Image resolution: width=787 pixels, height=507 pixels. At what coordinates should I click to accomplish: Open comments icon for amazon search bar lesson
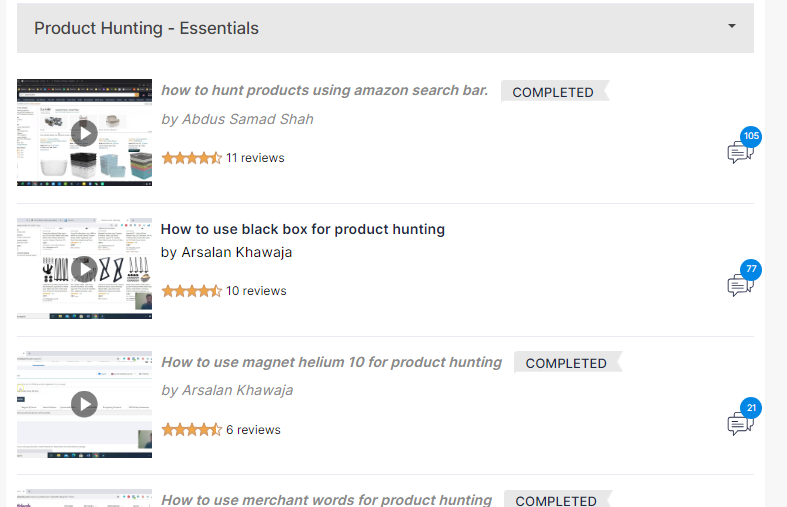(x=738, y=153)
